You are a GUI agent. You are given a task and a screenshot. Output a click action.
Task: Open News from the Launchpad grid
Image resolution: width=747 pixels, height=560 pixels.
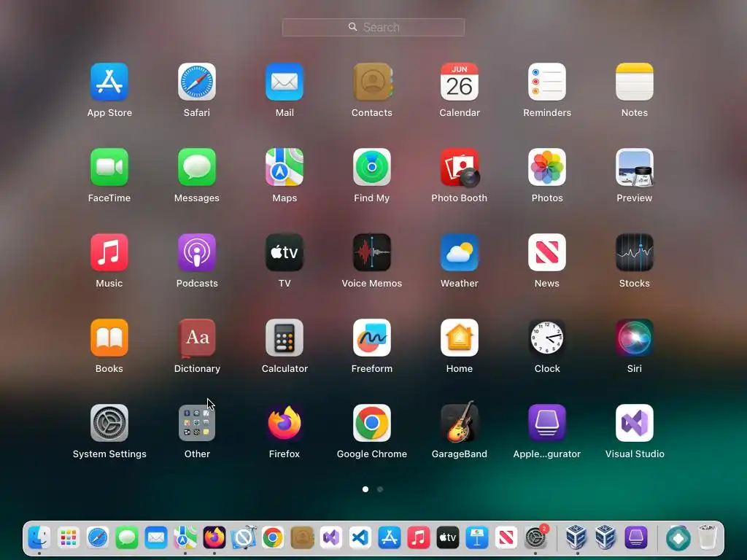click(547, 252)
